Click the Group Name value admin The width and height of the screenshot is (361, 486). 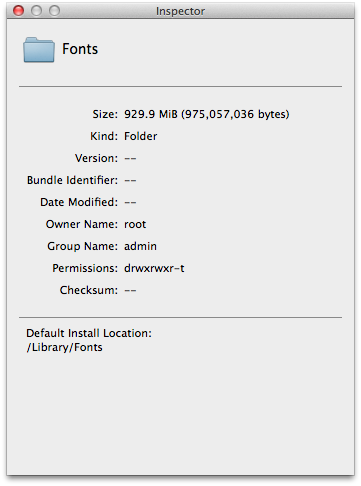pyautogui.click(x=140, y=246)
